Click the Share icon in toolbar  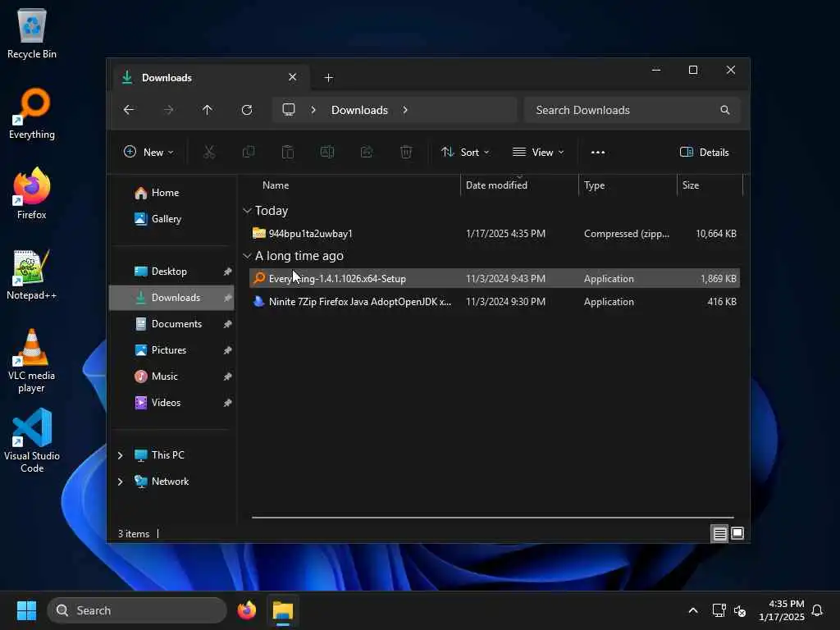click(x=367, y=152)
